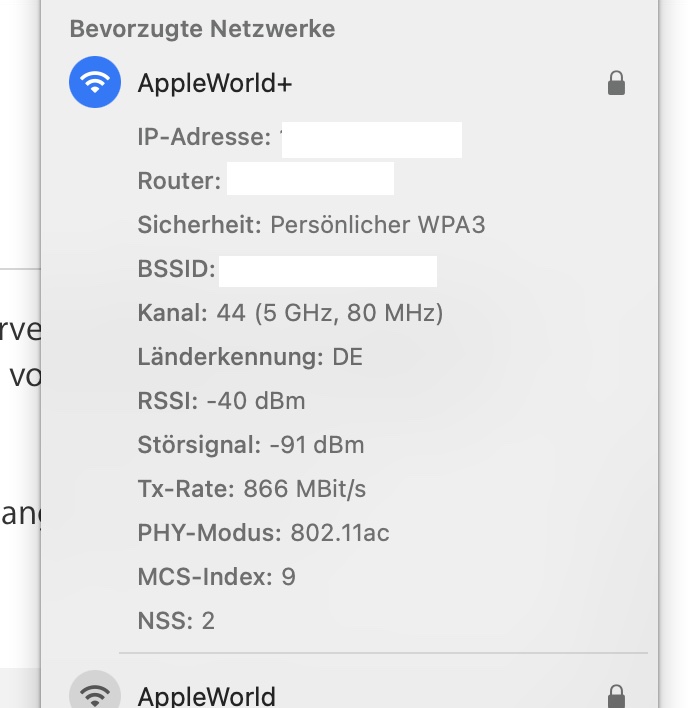
Task: Click the Länderkennung DE row
Action: tap(250, 357)
